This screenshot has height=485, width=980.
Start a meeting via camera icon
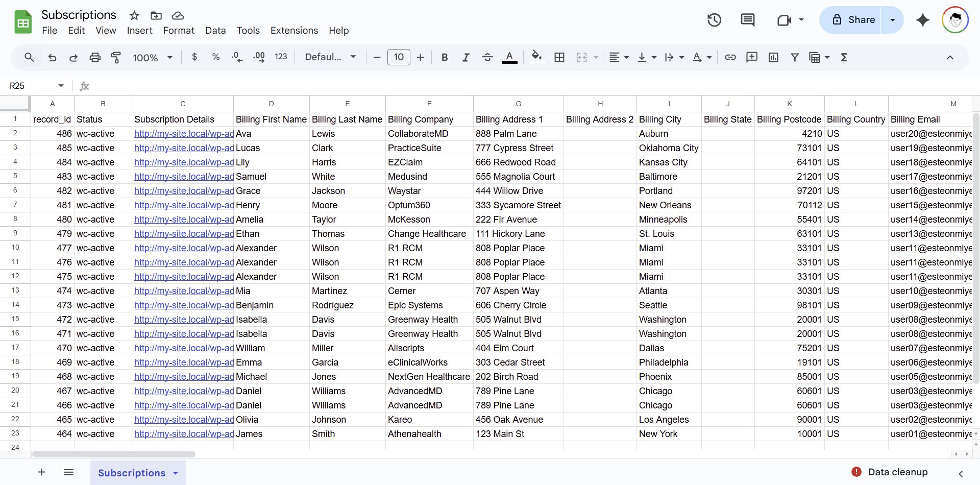pos(784,20)
